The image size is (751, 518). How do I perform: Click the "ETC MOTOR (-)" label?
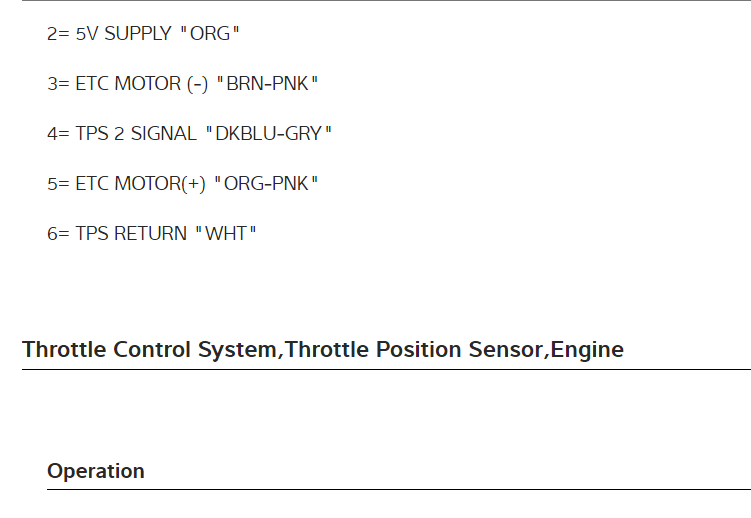pos(141,84)
